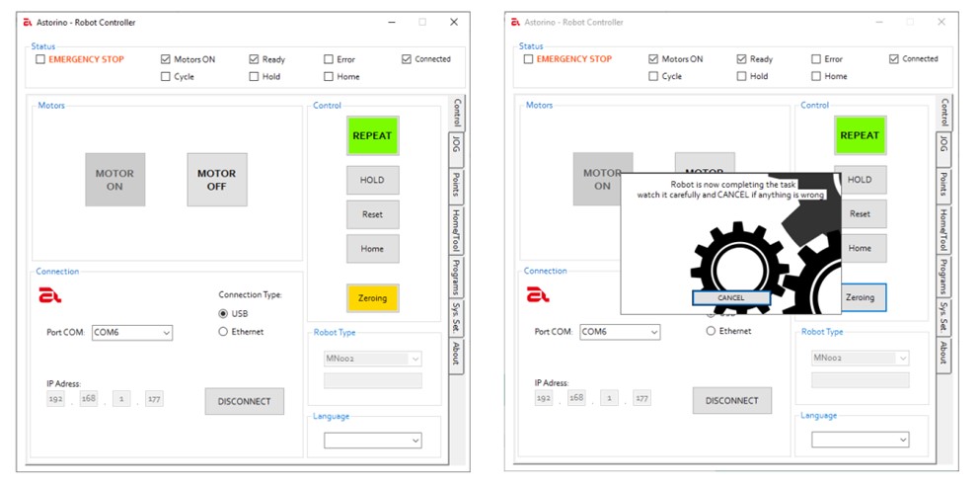
Task: Toggle EMERGENCY STOP checkbox in right window
Action: click(529, 59)
